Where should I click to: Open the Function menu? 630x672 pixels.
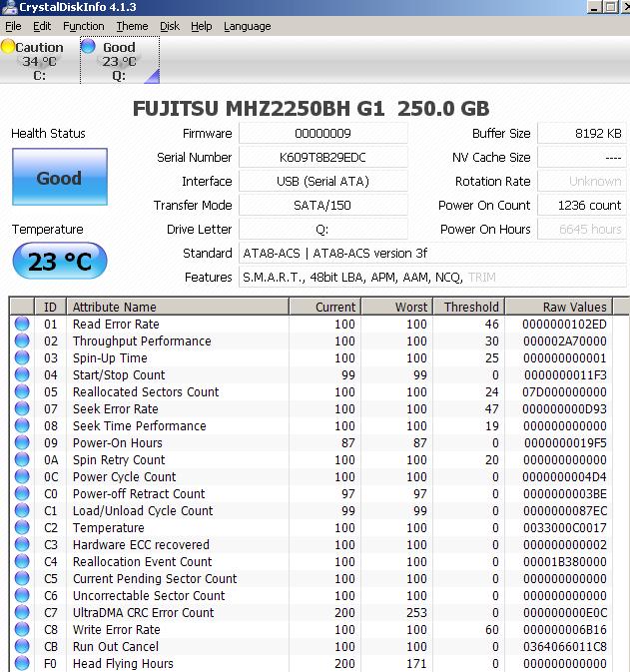pyautogui.click(x=84, y=26)
